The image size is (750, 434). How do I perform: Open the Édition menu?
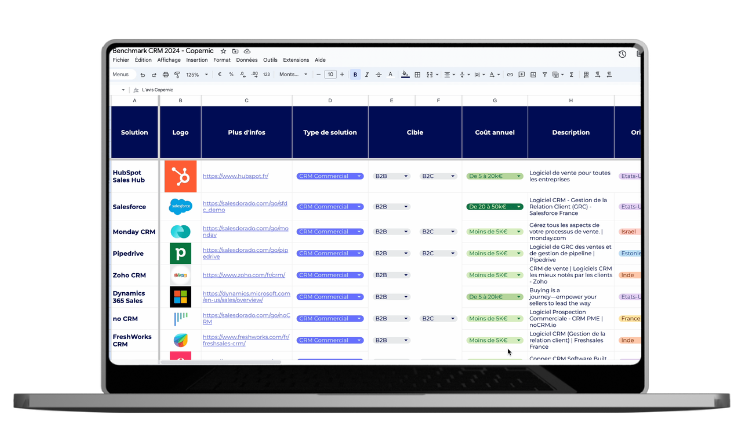143,60
